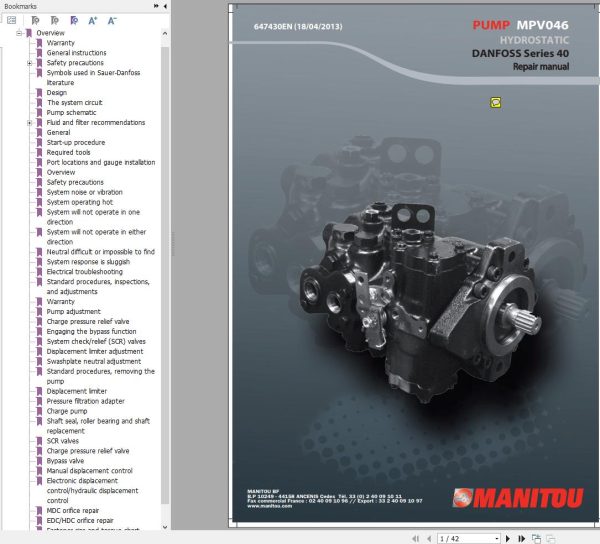This screenshot has height=544, width=600.
Task: Open Displacement limiter adjustment bookmark
Action: click(95, 351)
